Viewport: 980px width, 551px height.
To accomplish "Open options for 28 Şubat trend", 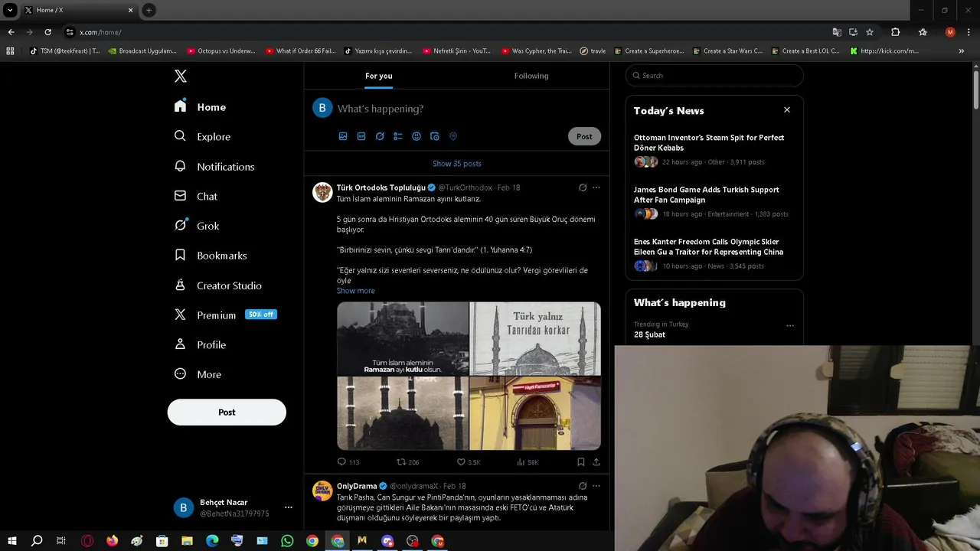I will (790, 326).
